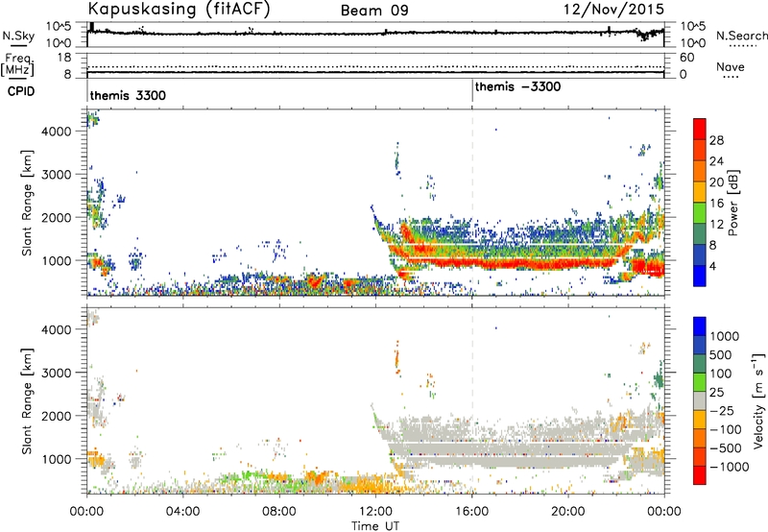Click the "04:00" time axis label
This screenshot has width=768, height=532.
[182, 512]
